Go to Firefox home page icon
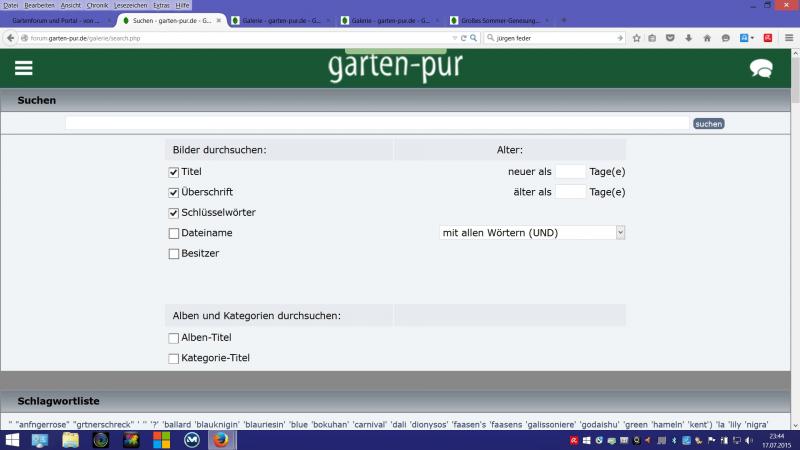 click(x=708, y=38)
